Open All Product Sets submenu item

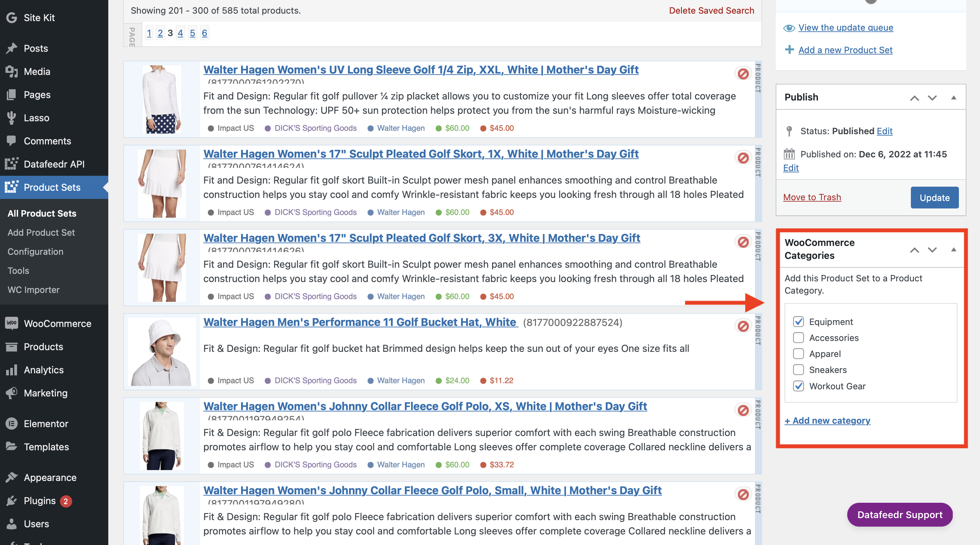coord(42,213)
